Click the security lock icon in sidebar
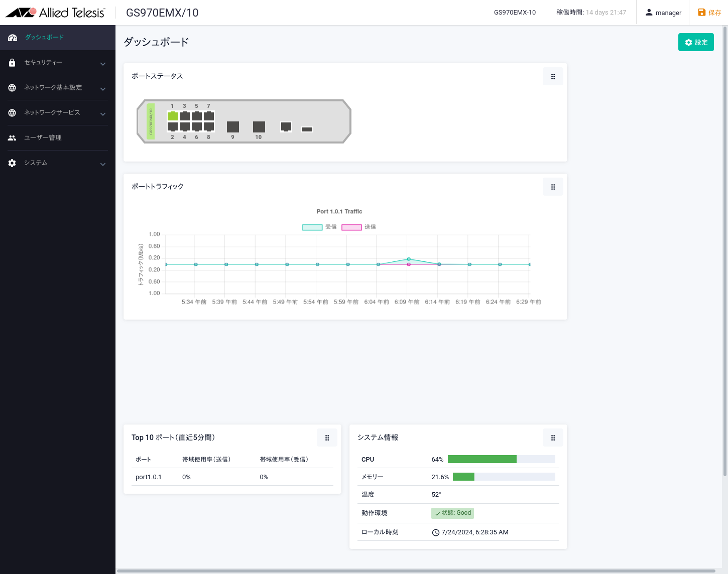 [12, 63]
